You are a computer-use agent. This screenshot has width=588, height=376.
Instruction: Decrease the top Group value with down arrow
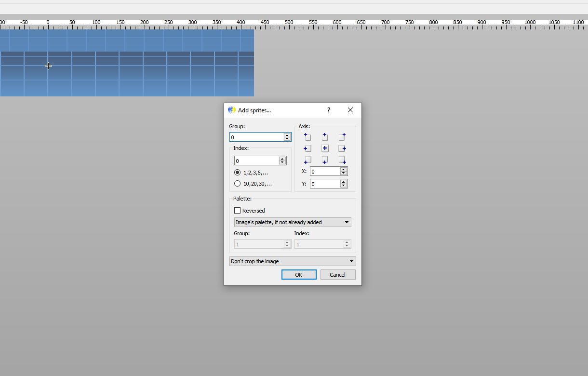[x=287, y=139]
